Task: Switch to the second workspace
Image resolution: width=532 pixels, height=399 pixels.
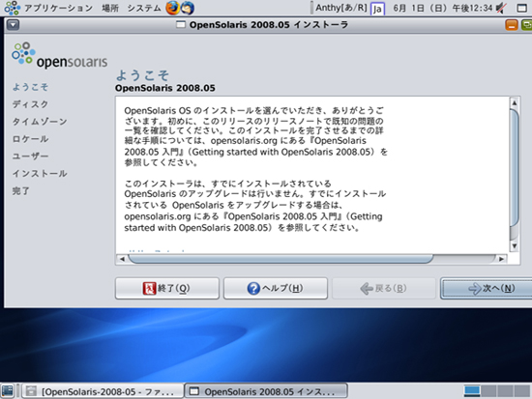Action: (488, 391)
